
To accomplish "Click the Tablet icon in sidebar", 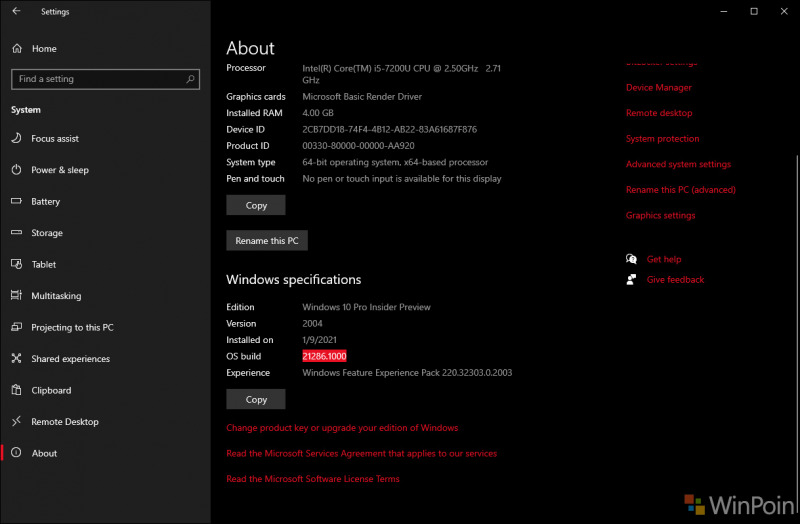I will point(17,265).
